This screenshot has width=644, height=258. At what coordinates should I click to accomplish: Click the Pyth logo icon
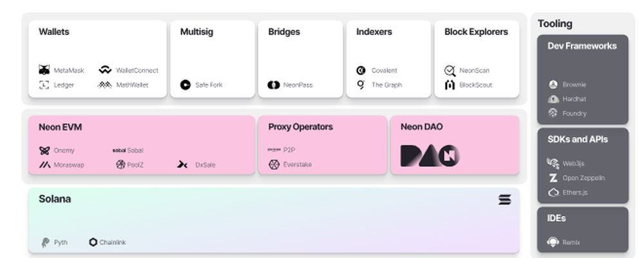click(x=45, y=243)
